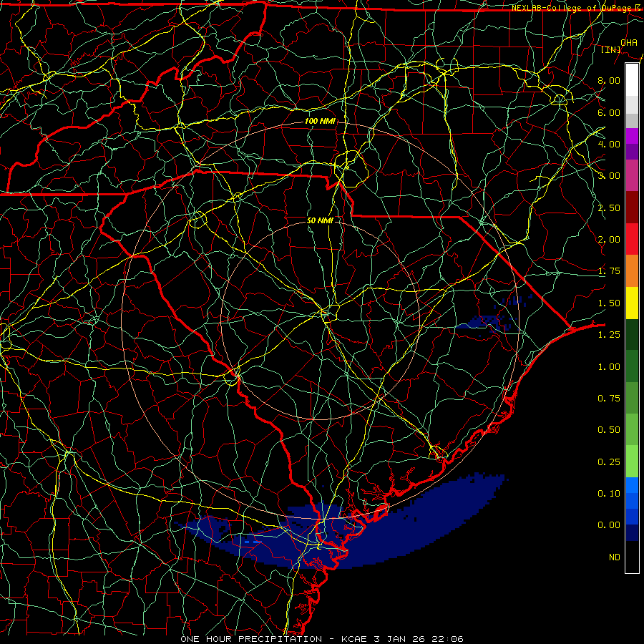Viewport: 644px width, 644px height.
Task: Click the 0.50 legend value
Action: pyautogui.click(x=609, y=430)
